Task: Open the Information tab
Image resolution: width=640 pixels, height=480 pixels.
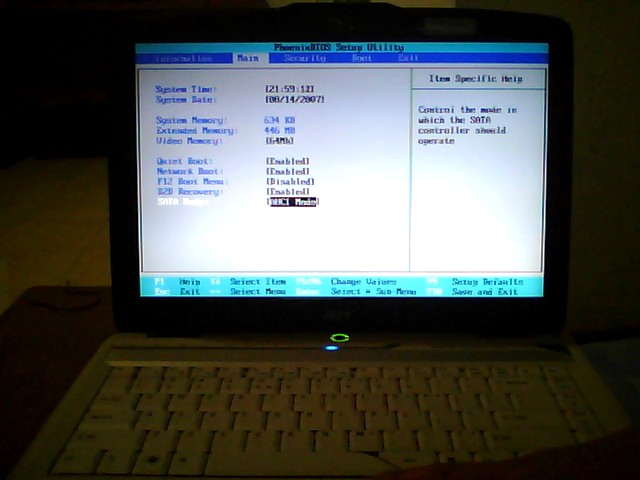Action: (x=184, y=59)
